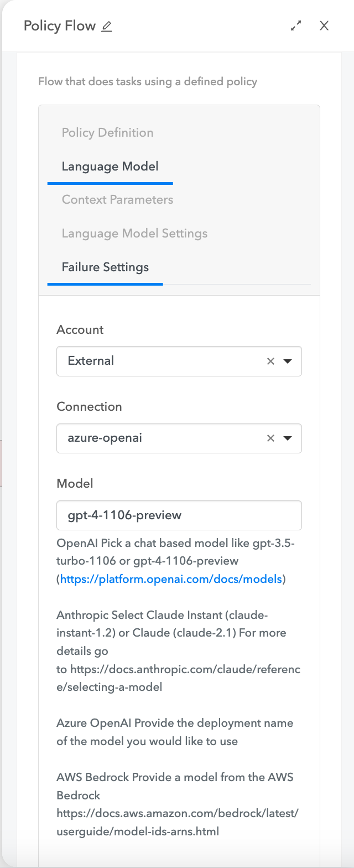This screenshot has height=868, width=354.
Task: Focus the Model text input field
Action: (179, 515)
